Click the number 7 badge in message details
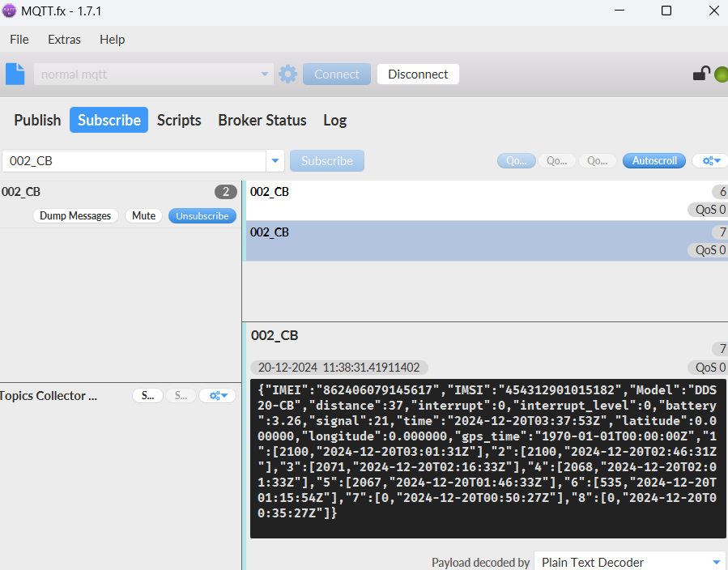The width and height of the screenshot is (728, 570). pyautogui.click(x=720, y=349)
